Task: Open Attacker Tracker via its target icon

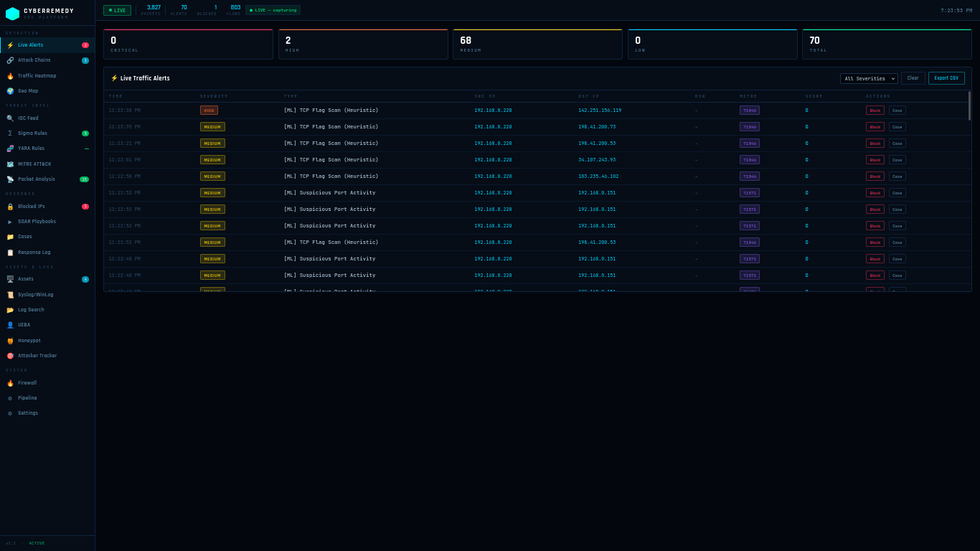Action: click(10, 356)
